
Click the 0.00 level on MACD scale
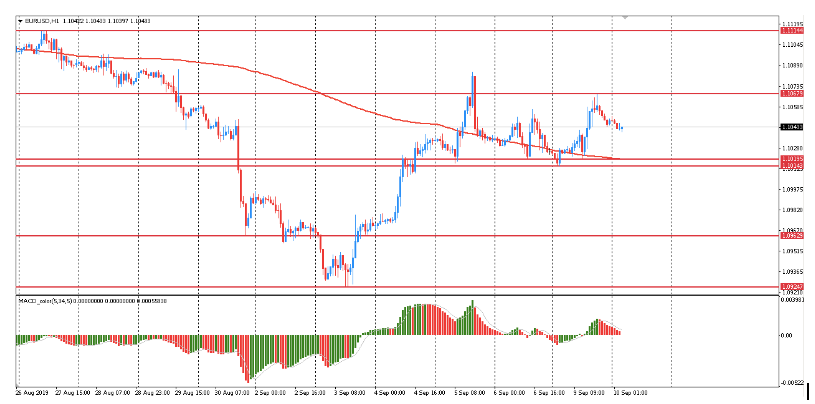pos(787,335)
